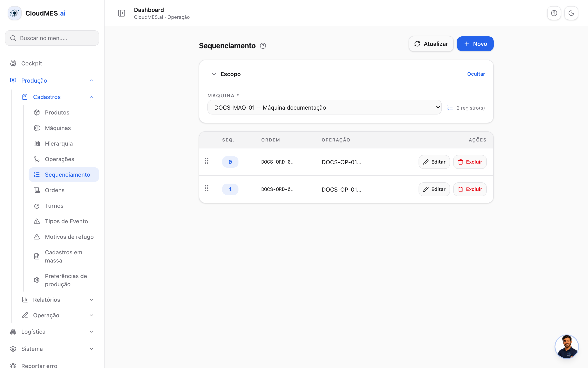
Task: Click the OPERAÇÃO column header
Action: click(336, 140)
